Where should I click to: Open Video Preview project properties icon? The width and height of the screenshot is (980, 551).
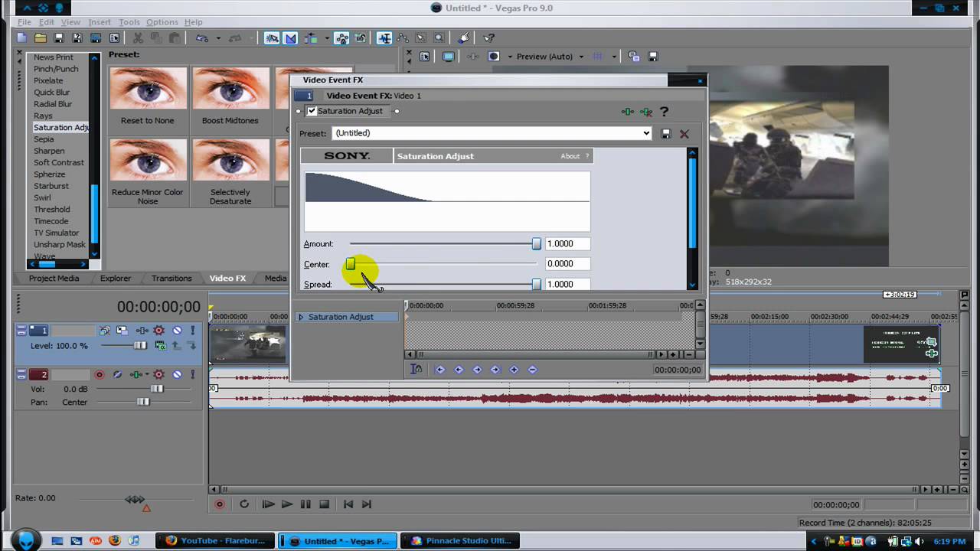(x=424, y=57)
